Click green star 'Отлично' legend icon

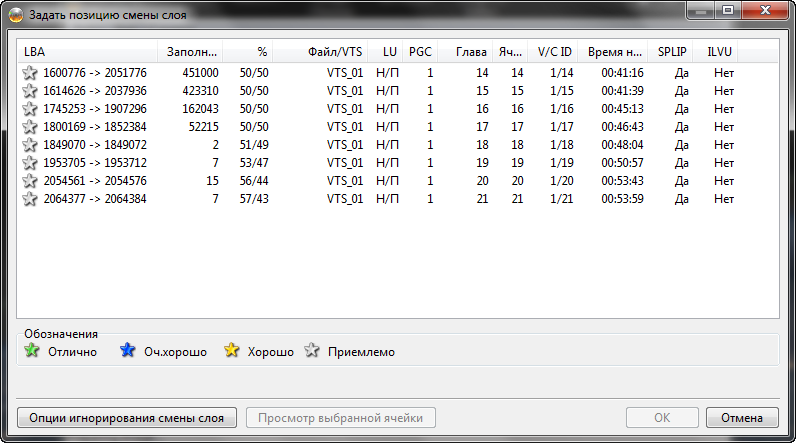pyautogui.click(x=30, y=351)
